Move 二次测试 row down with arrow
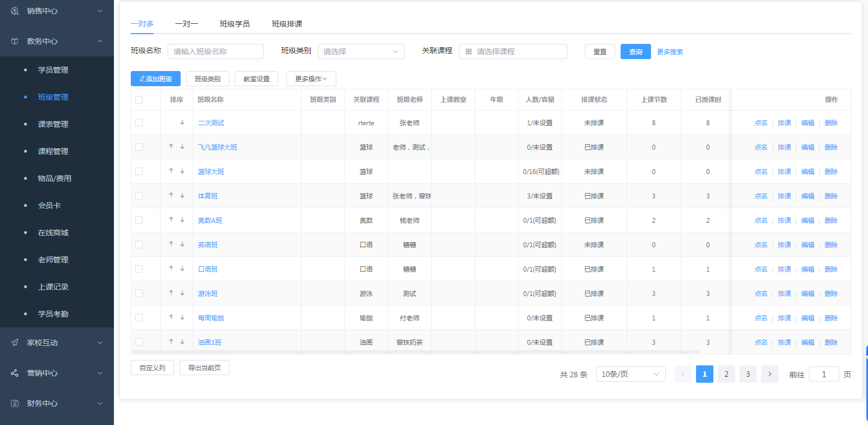Screen dimensions: 868x425 pyautogui.click(x=182, y=123)
